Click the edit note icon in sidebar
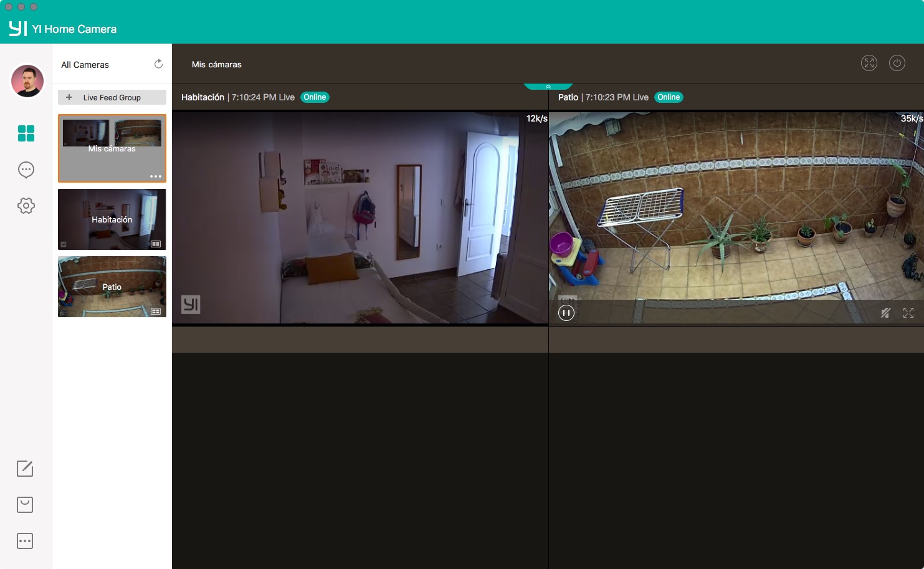Screen dimensions: 924x569 click(x=25, y=469)
